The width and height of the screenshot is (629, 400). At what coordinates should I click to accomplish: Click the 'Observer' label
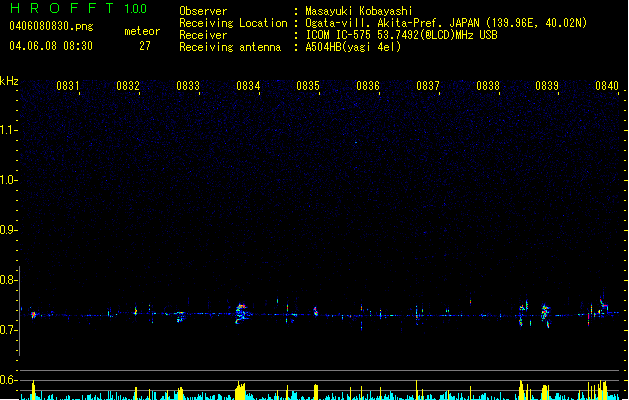click(x=203, y=11)
